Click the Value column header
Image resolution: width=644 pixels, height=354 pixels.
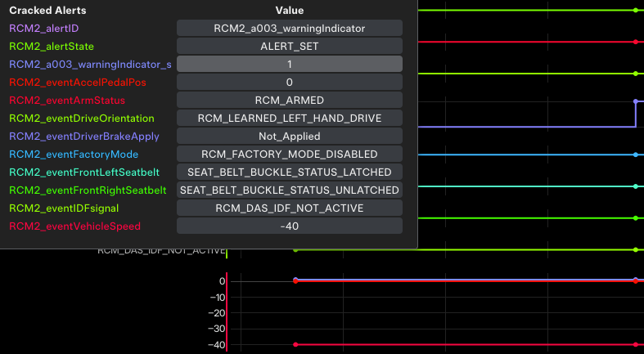click(289, 11)
